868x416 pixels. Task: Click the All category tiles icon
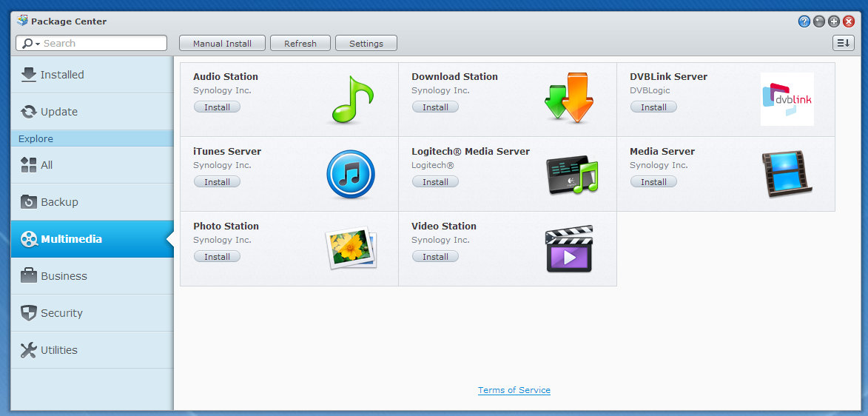coord(29,164)
